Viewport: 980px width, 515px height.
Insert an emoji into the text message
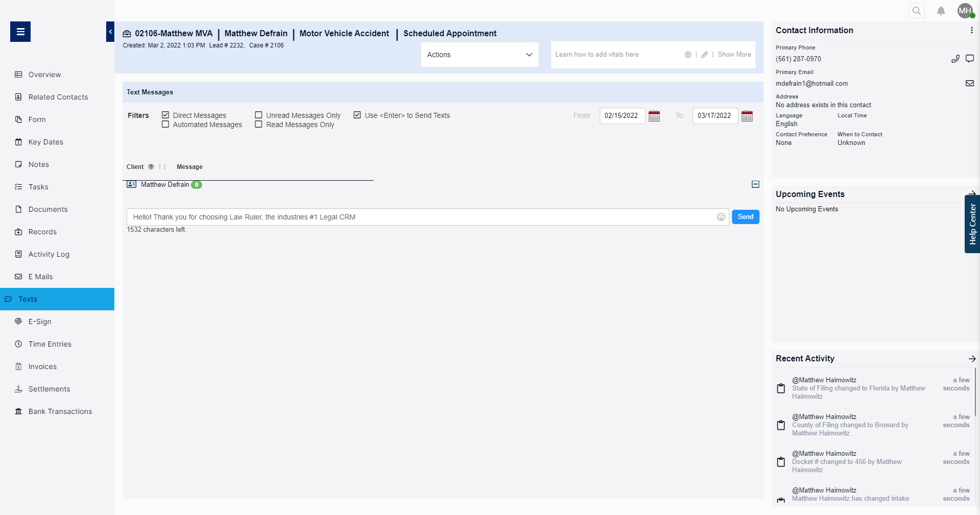click(721, 217)
